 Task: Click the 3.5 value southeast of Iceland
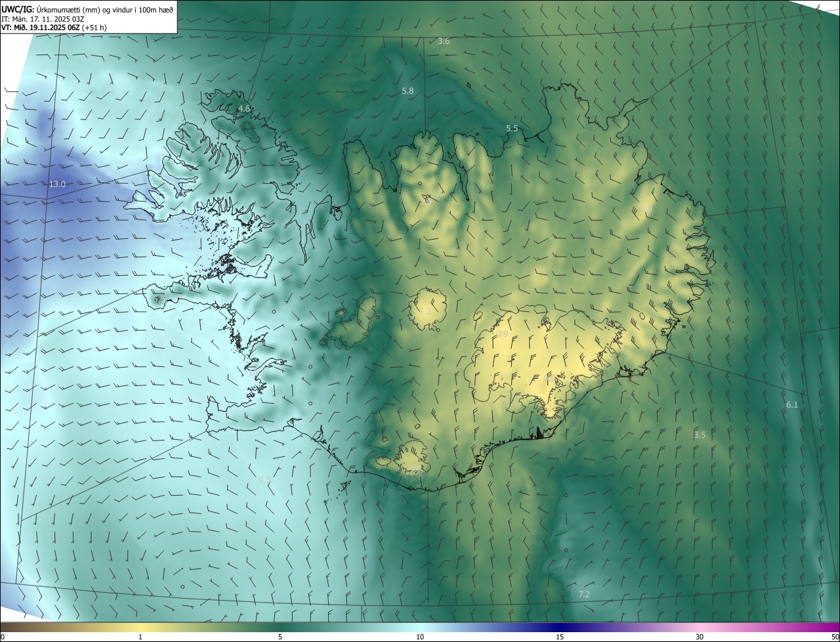point(700,435)
